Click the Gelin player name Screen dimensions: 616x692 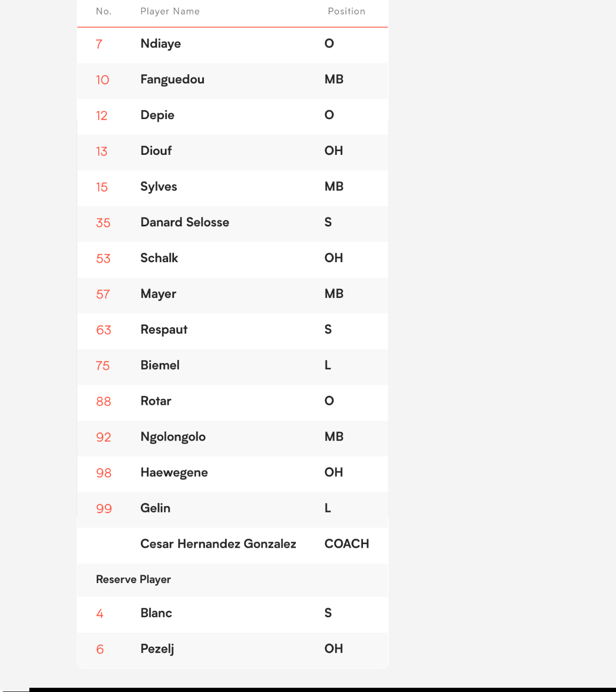tap(155, 508)
